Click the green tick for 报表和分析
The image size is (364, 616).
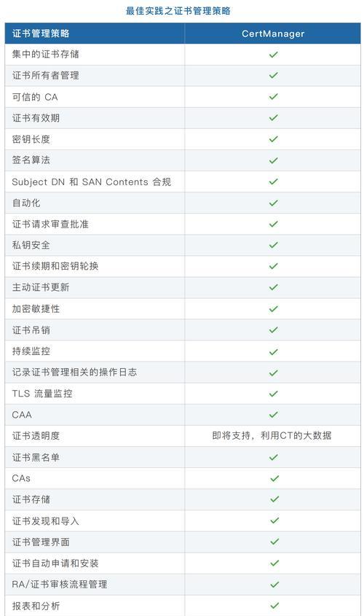click(274, 605)
